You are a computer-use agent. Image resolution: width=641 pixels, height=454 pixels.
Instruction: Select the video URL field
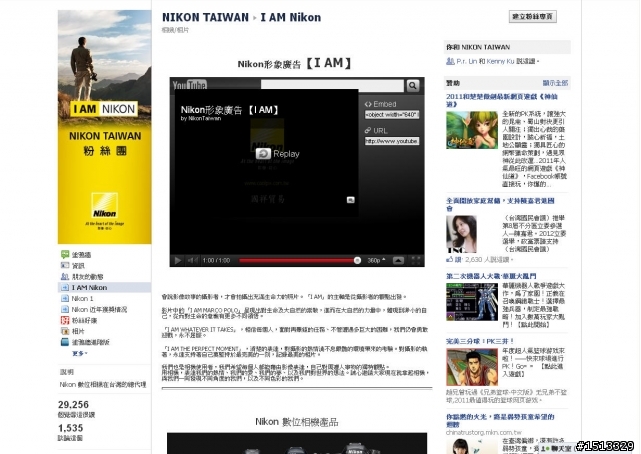tap(392, 141)
